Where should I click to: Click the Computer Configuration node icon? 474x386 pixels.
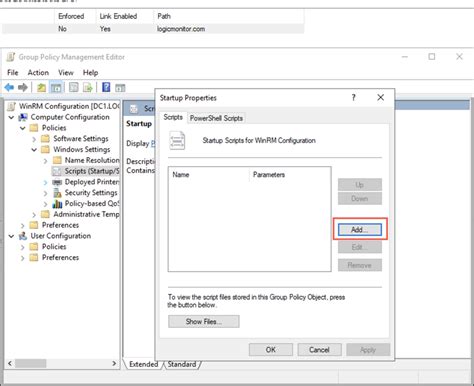[x=23, y=117]
